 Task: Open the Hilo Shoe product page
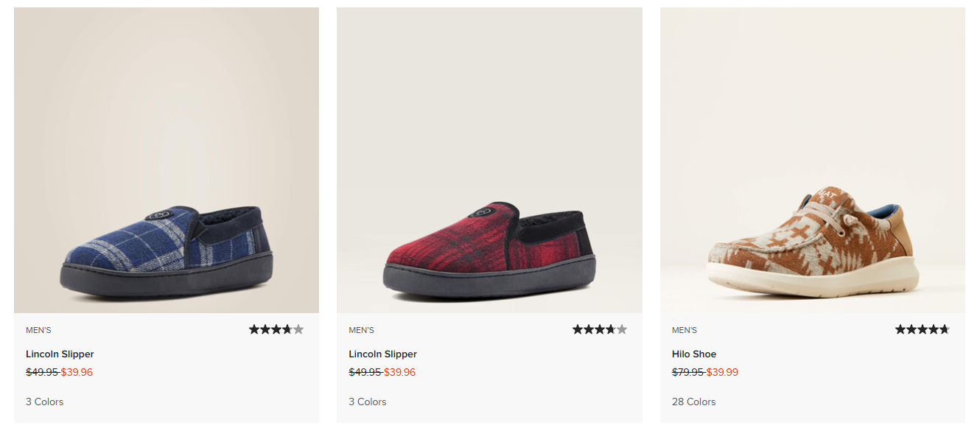(x=693, y=354)
